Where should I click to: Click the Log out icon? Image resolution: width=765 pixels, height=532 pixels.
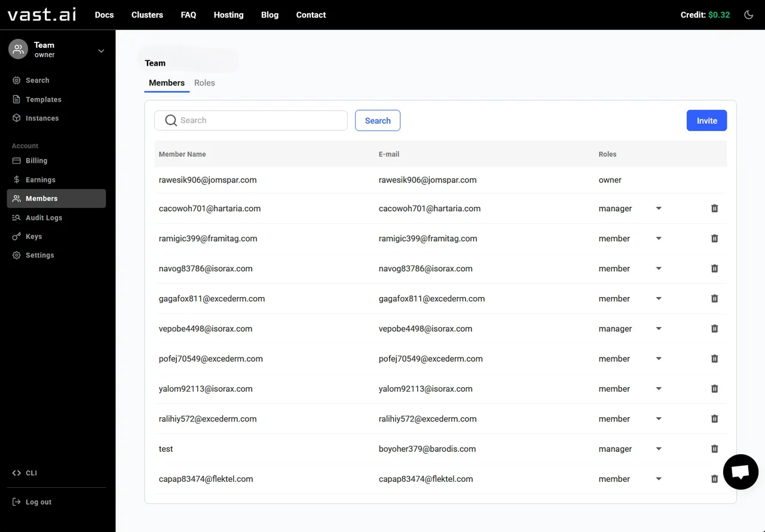click(x=17, y=502)
